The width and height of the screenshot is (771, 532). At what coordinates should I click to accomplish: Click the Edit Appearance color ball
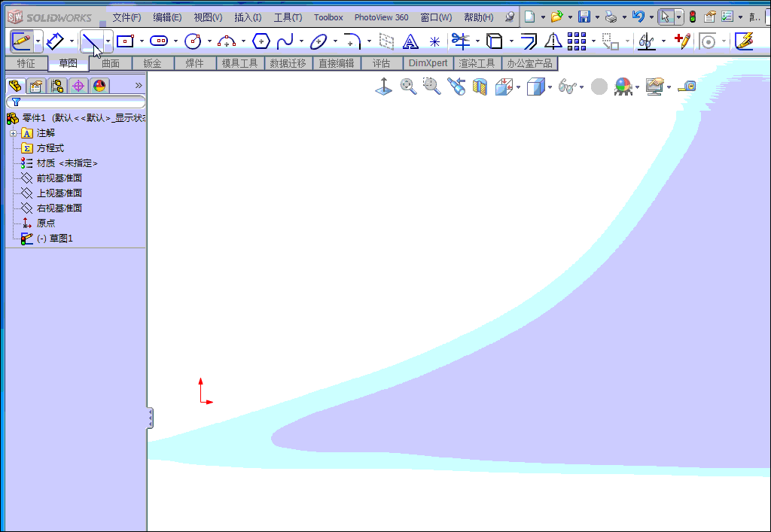point(623,87)
